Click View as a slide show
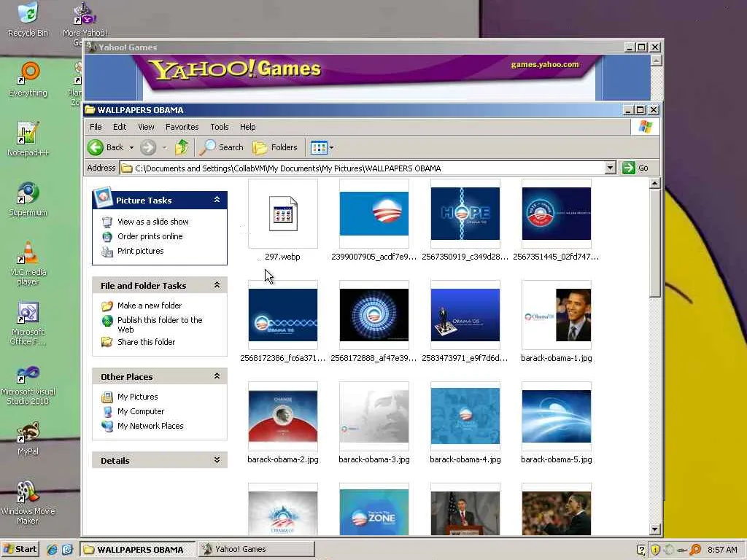The width and height of the screenshot is (747, 560). 153,222
